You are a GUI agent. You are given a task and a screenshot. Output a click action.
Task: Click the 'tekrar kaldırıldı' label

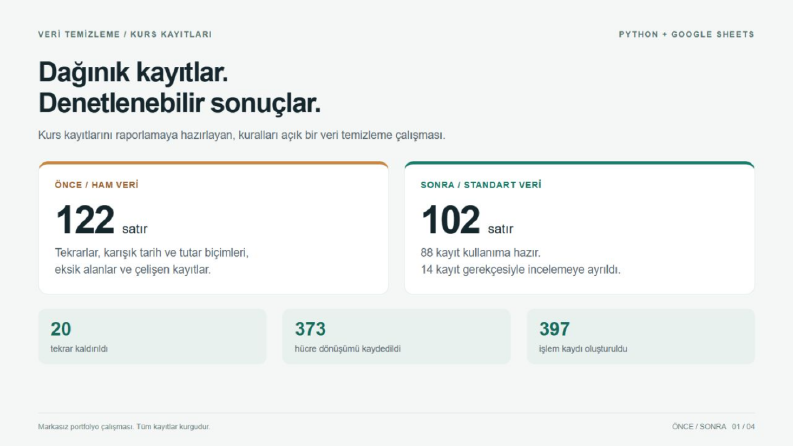(79, 349)
